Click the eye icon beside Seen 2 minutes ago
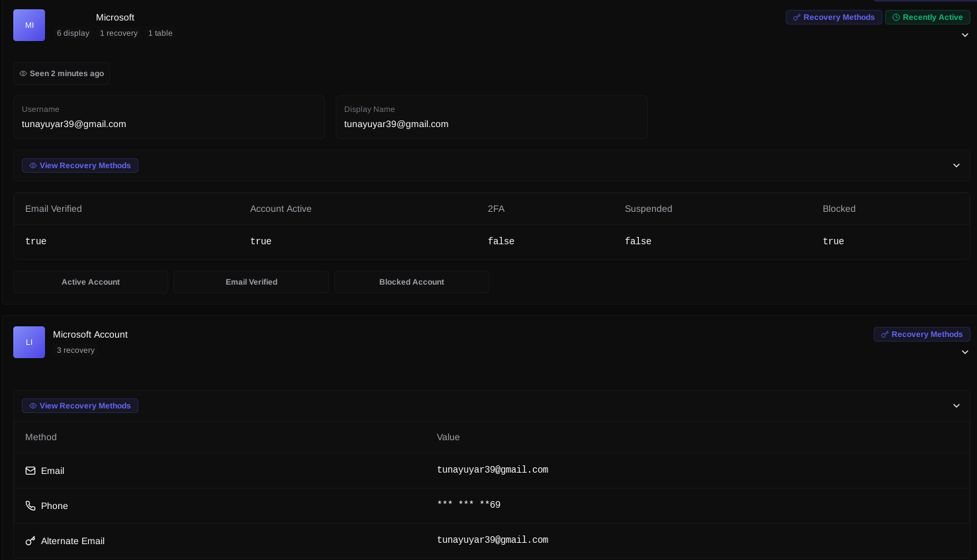This screenshot has width=977, height=560. [x=23, y=73]
